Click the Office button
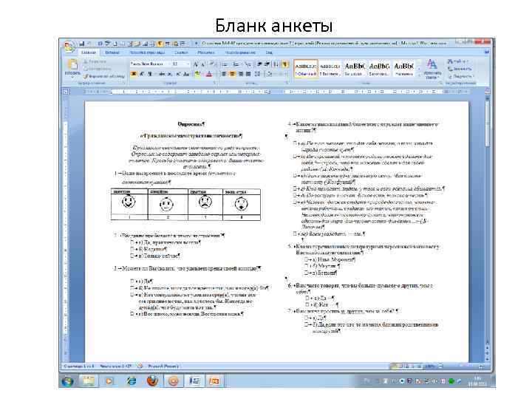The image size is (532, 399). pos(69,46)
